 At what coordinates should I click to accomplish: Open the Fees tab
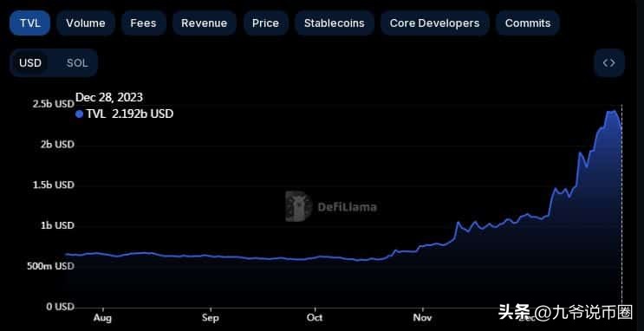tap(143, 23)
